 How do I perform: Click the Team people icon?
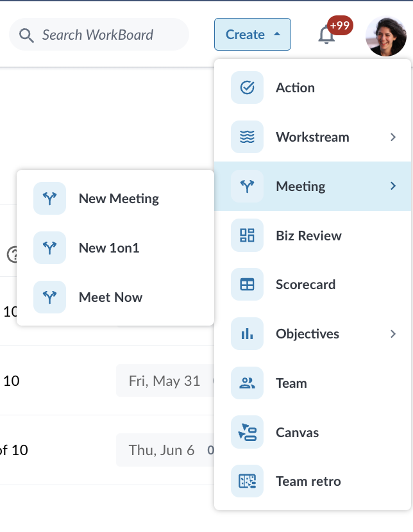coord(247,383)
